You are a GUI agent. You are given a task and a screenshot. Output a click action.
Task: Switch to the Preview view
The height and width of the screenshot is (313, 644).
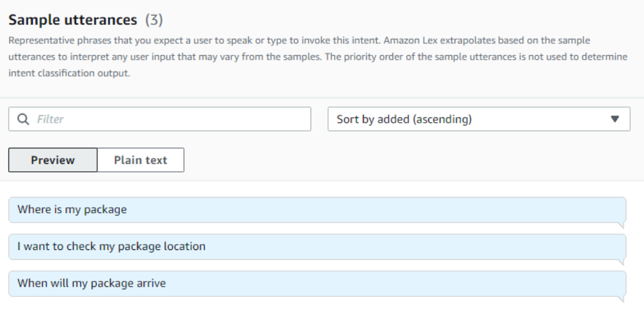coord(53,160)
